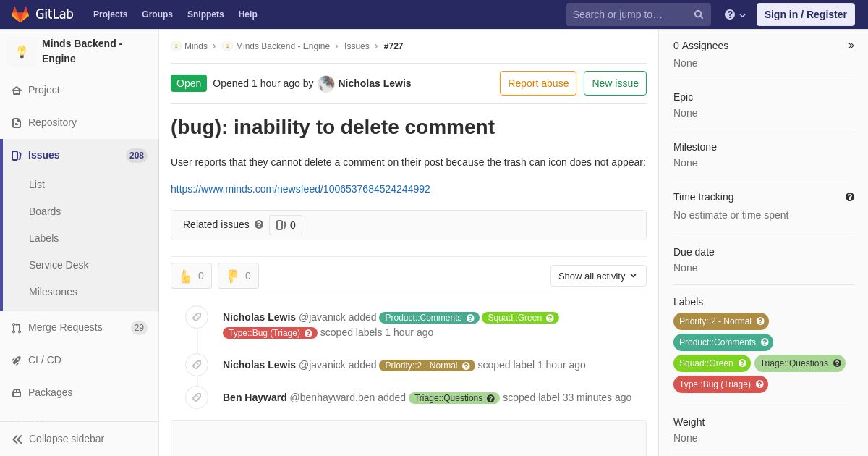The height and width of the screenshot is (456, 868).
Task: Click the sidebar Priority::2 - Normal label pill
Action: click(721, 321)
